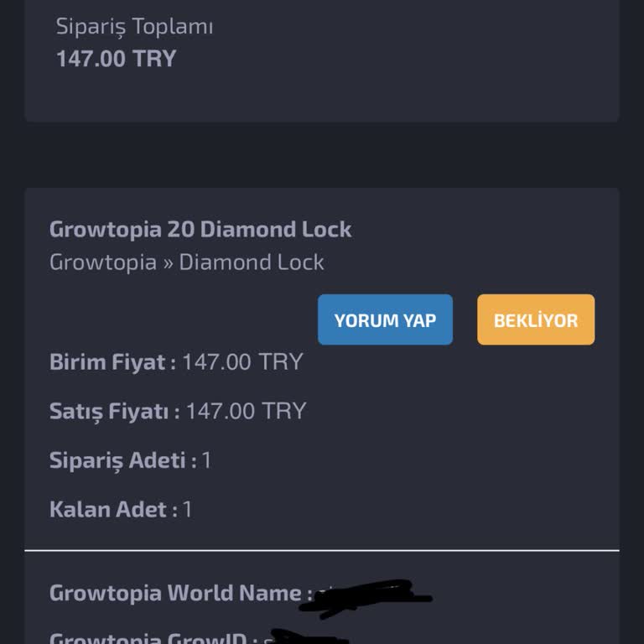Select the Sipariş Adeti quantity value
The height and width of the screenshot is (644, 644).
click(206, 460)
